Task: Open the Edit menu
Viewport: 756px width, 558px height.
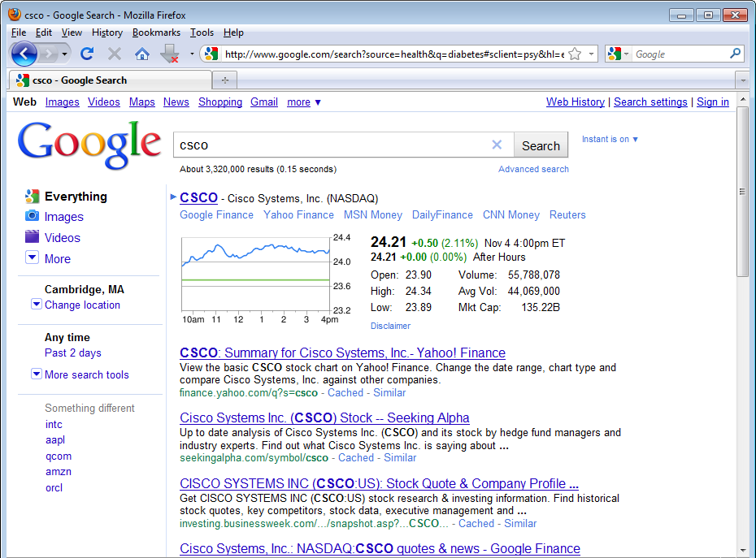Action: pyautogui.click(x=43, y=32)
